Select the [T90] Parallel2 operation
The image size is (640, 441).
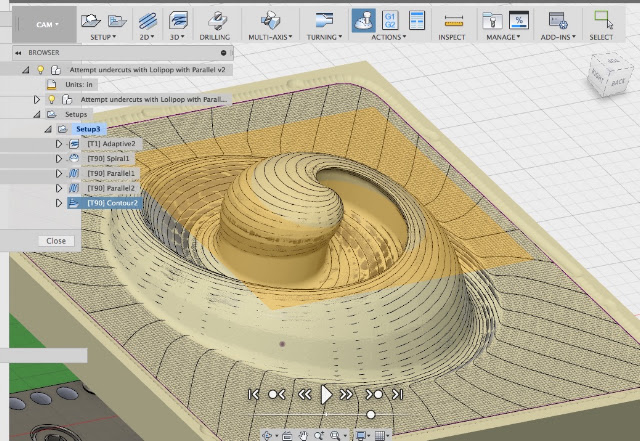(x=111, y=188)
